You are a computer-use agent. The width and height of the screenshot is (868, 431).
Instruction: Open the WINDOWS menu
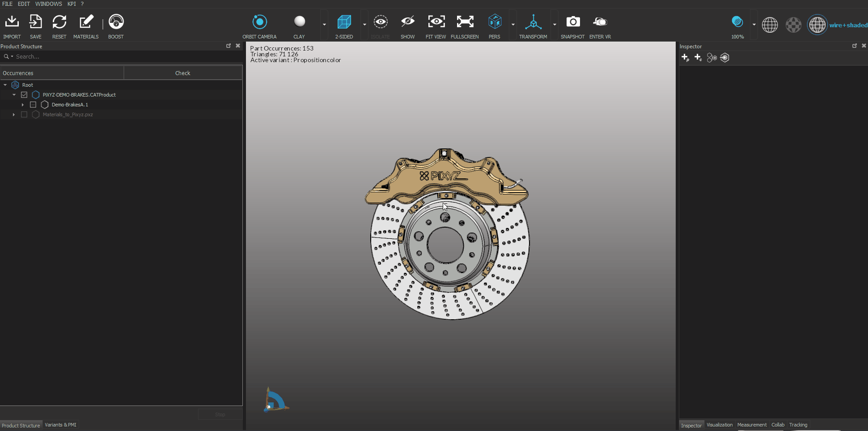tap(49, 4)
